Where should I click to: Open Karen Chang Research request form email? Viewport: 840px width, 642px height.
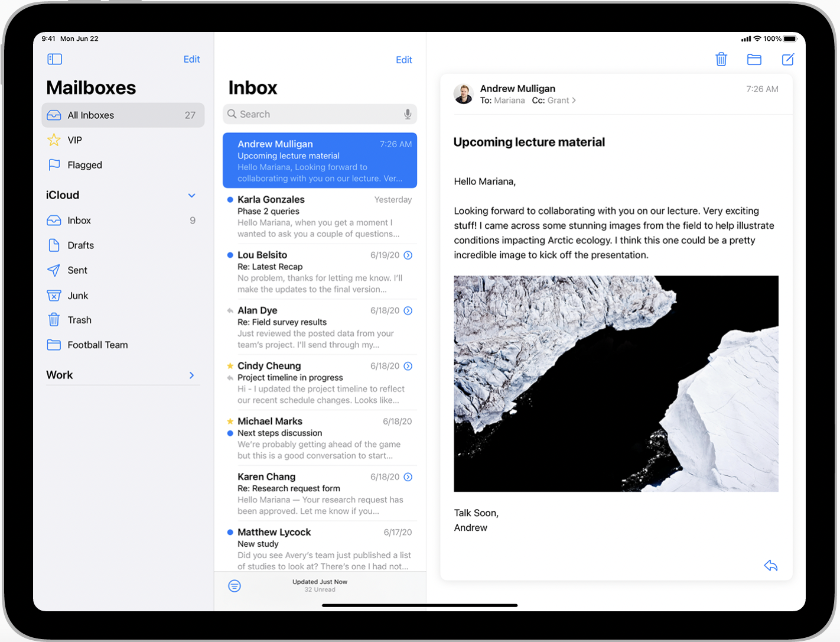pyautogui.click(x=320, y=493)
